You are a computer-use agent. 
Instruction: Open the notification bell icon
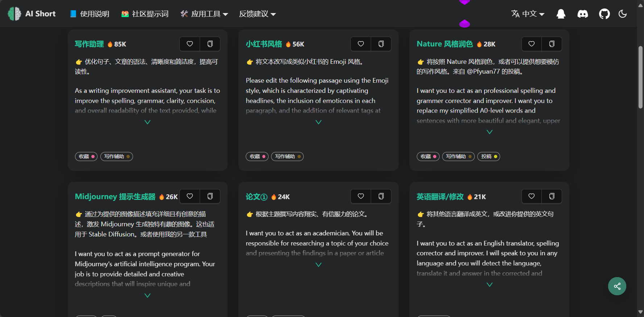[x=561, y=14]
